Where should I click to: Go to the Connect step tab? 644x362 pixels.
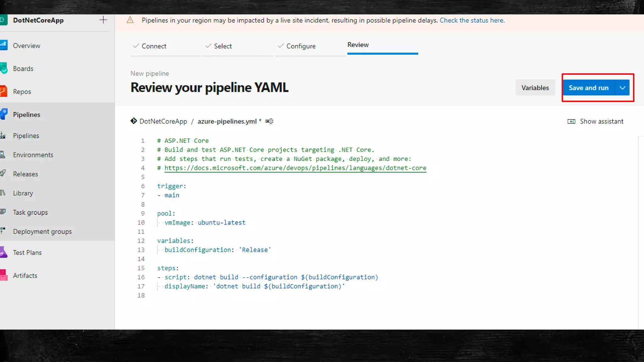tap(154, 46)
